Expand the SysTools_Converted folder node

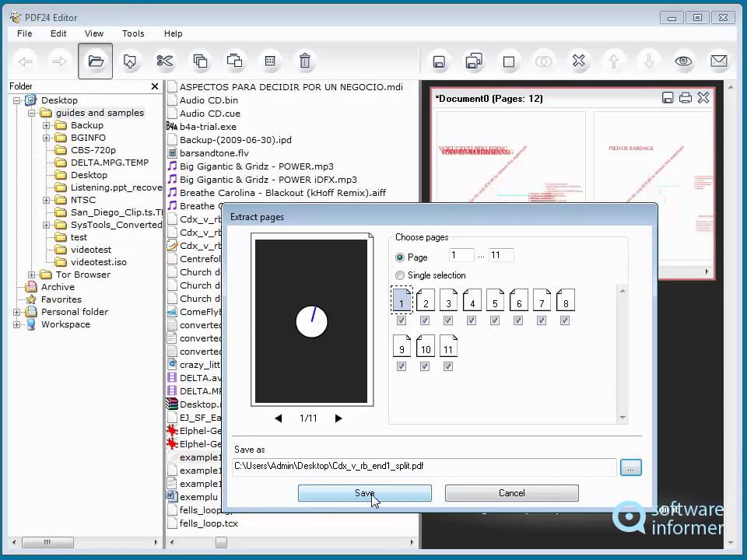[46, 225]
